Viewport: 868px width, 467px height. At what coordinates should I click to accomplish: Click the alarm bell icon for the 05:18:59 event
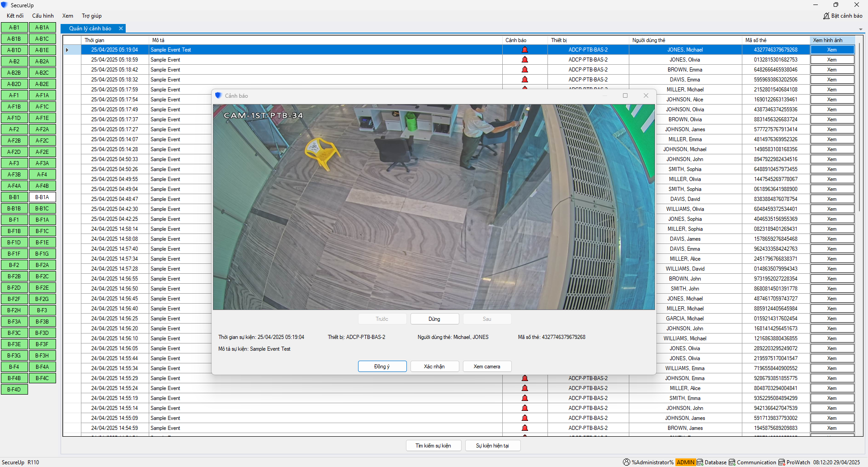524,60
